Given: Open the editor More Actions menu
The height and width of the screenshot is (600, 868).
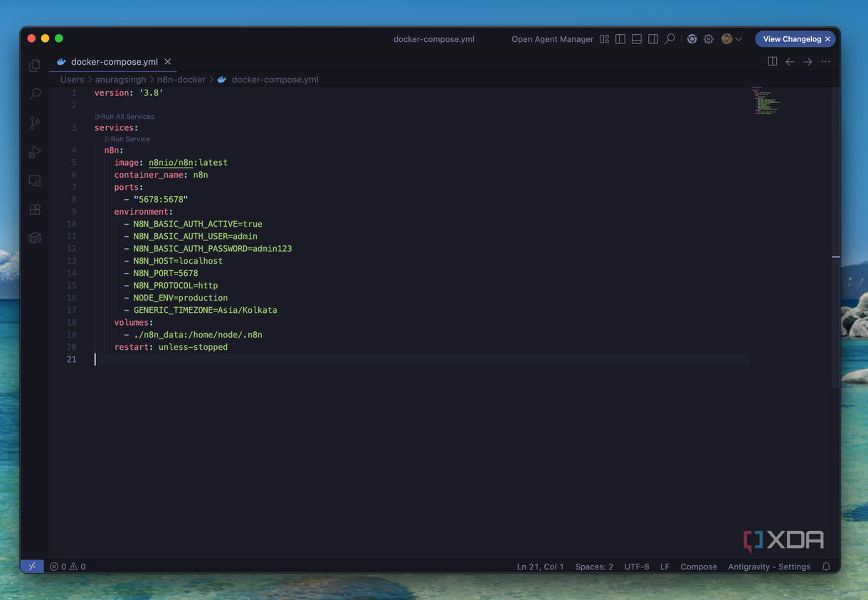Looking at the screenshot, I should pos(825,62).
